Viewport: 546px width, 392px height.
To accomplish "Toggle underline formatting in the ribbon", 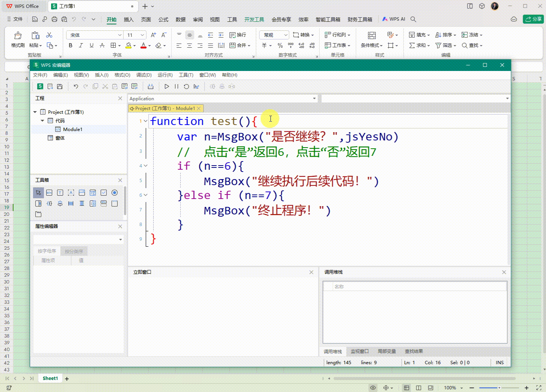I will pos(92,45).
